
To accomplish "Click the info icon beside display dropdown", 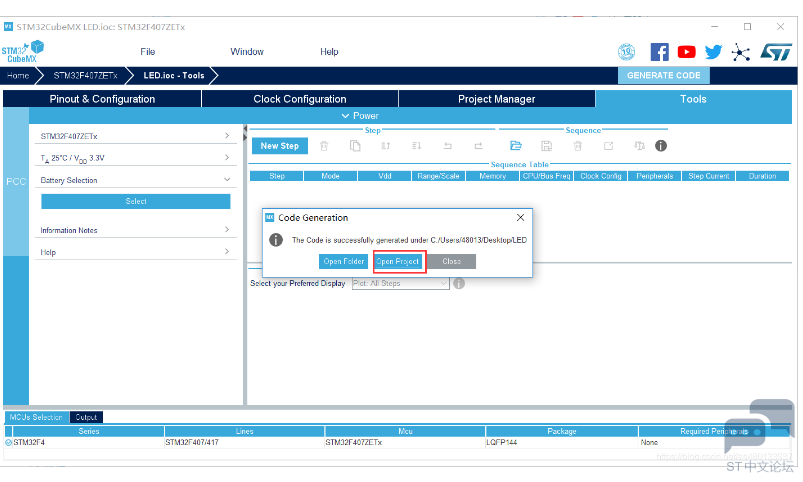I will point(459,283).
